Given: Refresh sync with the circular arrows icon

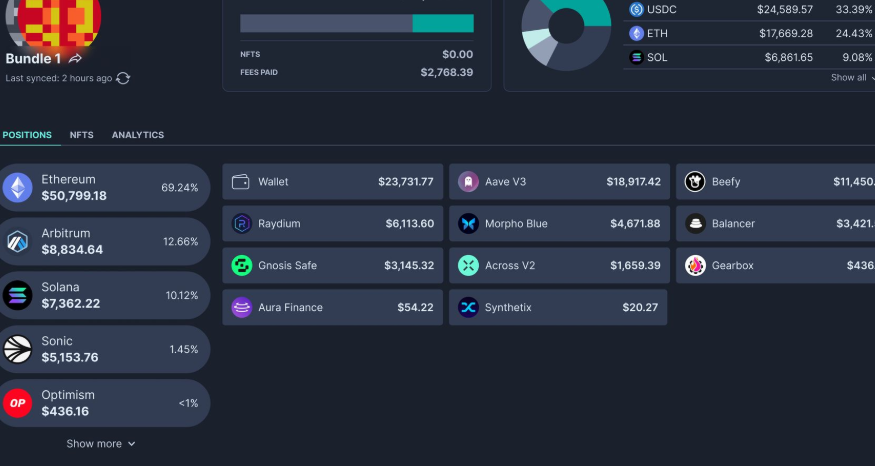Looking at the screenshot, I should pos(123,79).
